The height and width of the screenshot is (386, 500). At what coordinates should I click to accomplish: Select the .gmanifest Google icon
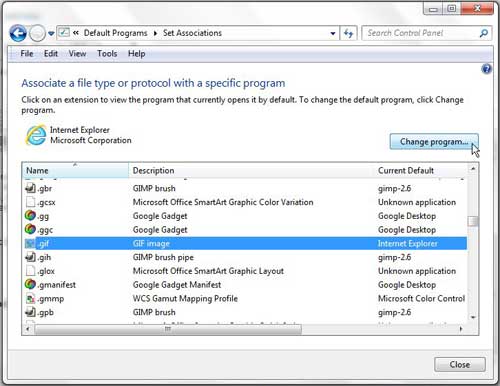(x=30, y=284)
